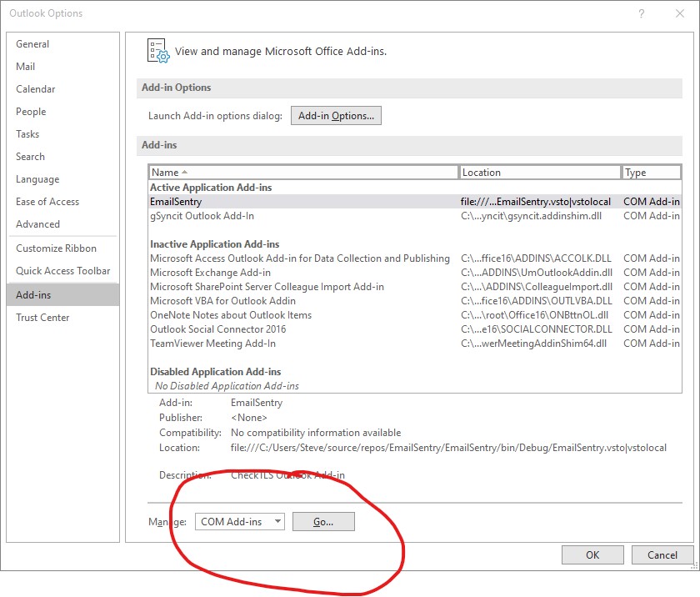
Task: Cancel the Outlook Options dialog
Action: [662, 555]
